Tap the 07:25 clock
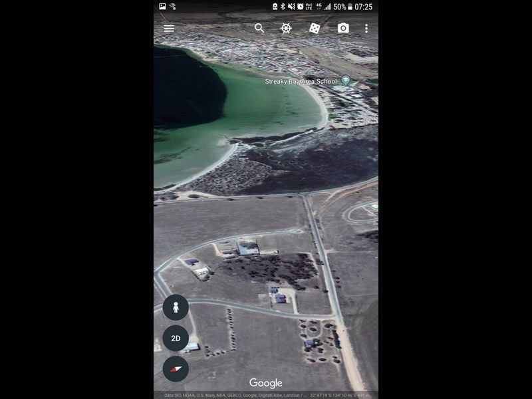 (363, 7)
